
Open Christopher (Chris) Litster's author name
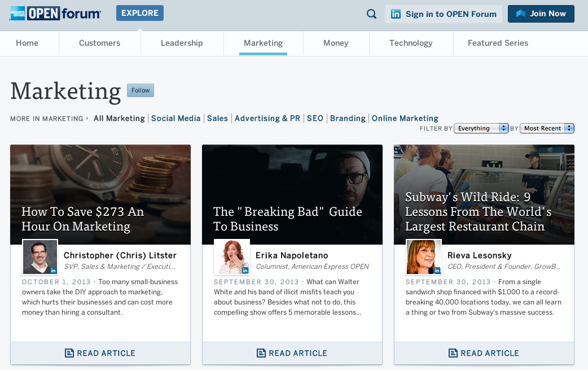point(120,255)
